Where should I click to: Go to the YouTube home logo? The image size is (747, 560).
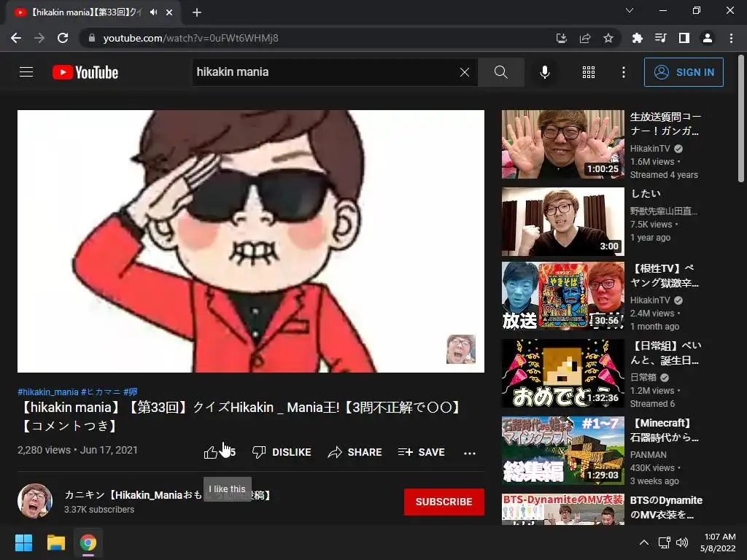[x=85, y=72]
